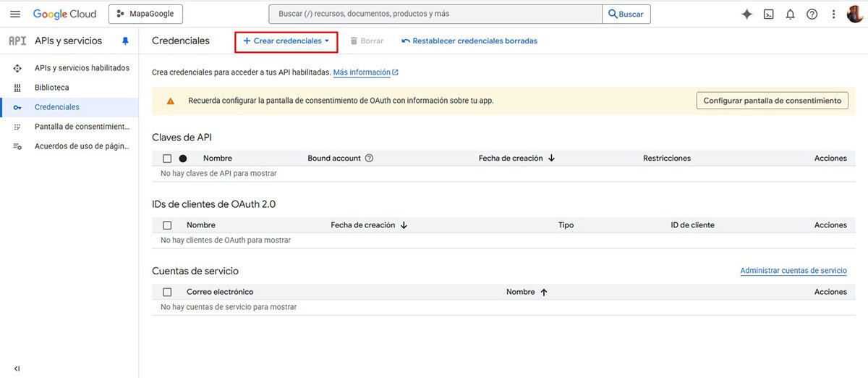Image resolution: width=868 pixels, height=378 pixels.
Task: Open the Crear credenciales dropdown
Action: tap(286, 41)
